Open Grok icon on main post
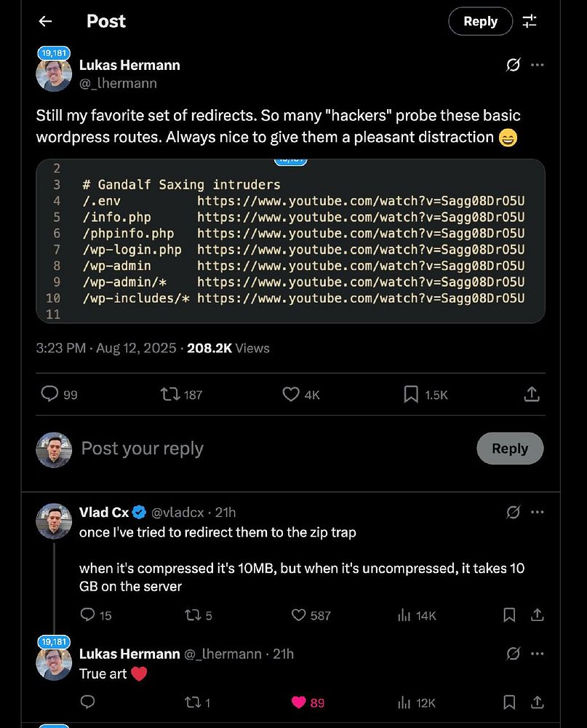 tap(513, 65)
